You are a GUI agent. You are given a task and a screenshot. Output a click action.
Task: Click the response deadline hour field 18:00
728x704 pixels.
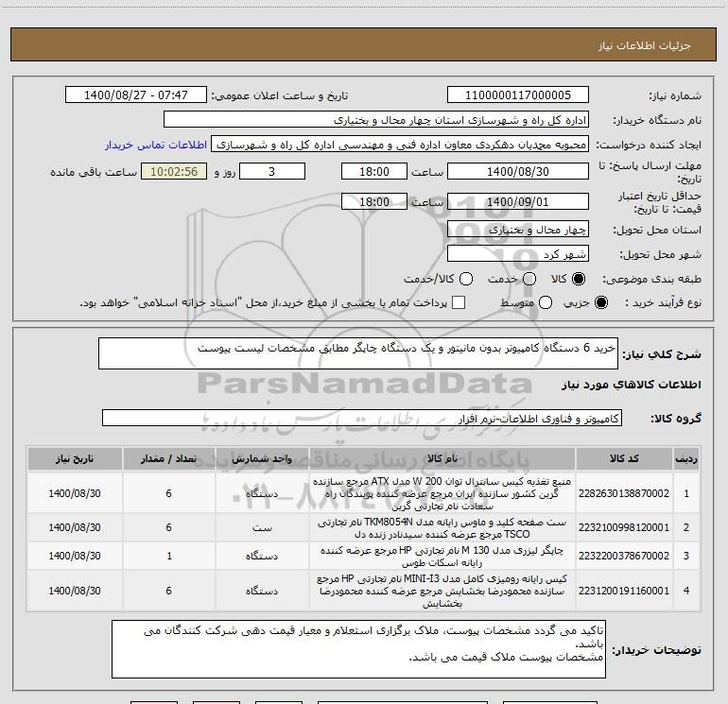374,171
